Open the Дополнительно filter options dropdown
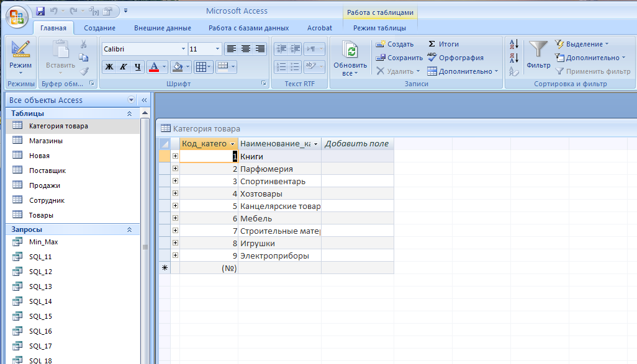Viewport: 637px width, 364px height. [590, 58]
